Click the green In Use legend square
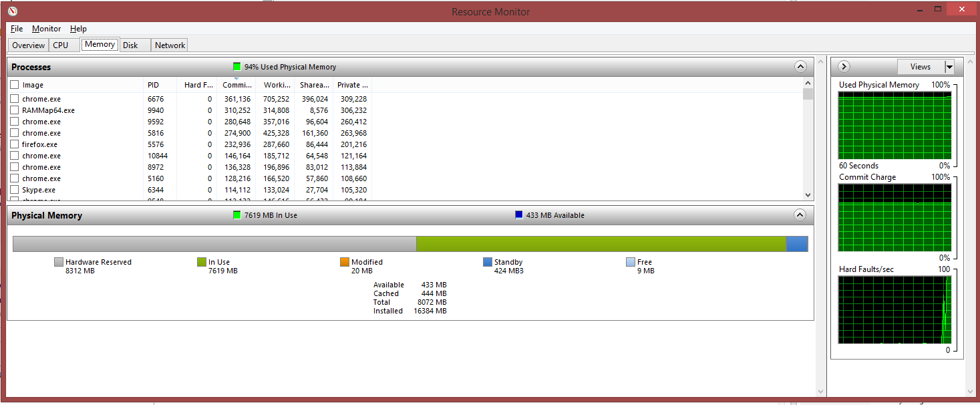This screenshot has height=405, width=980. (x=202, y=263)
